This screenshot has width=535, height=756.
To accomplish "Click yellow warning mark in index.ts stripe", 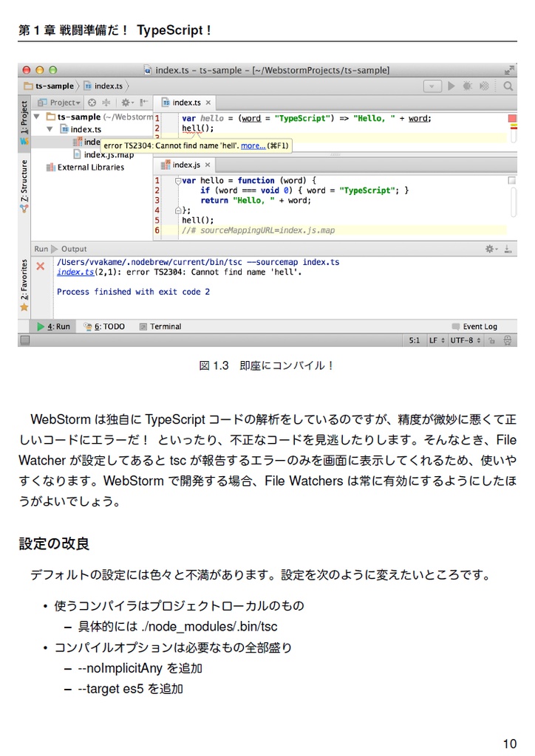I will (514, 126).
